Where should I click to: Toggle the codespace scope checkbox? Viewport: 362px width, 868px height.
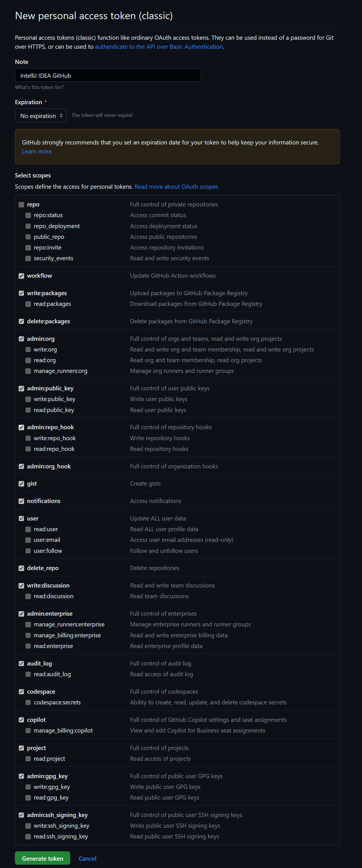pos(21,692)
